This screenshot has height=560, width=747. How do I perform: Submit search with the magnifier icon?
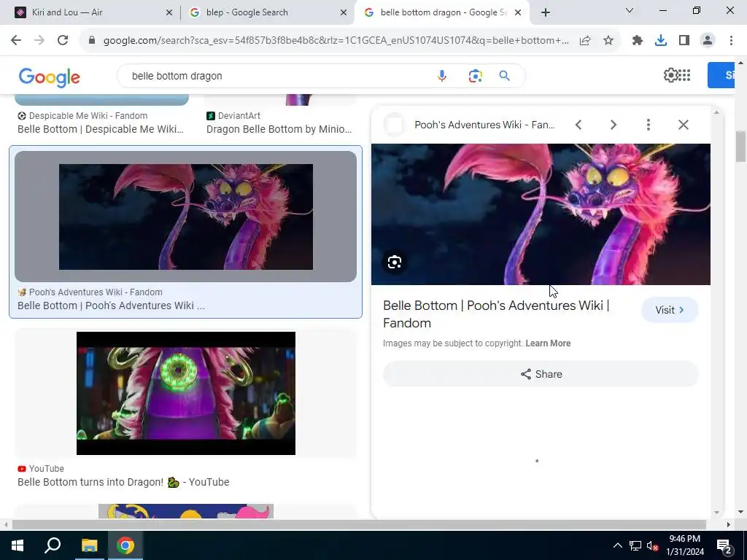coord(505,76)
